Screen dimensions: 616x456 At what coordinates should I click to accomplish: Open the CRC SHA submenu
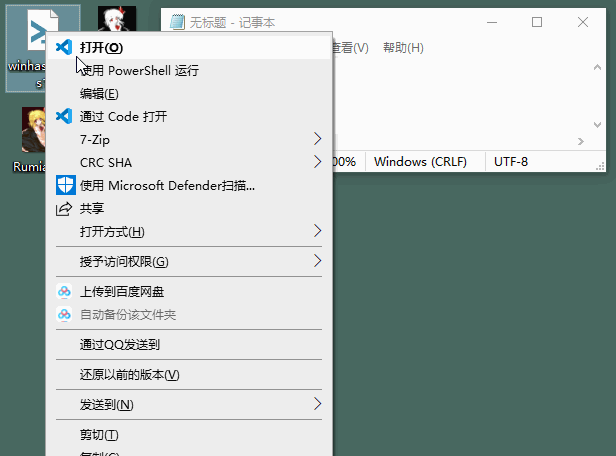[x=189, y=162]
